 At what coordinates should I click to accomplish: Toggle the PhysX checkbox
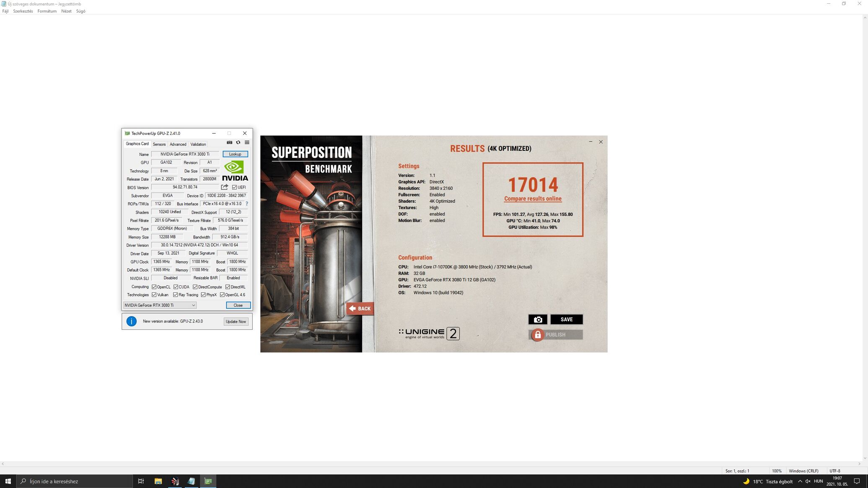203,295
